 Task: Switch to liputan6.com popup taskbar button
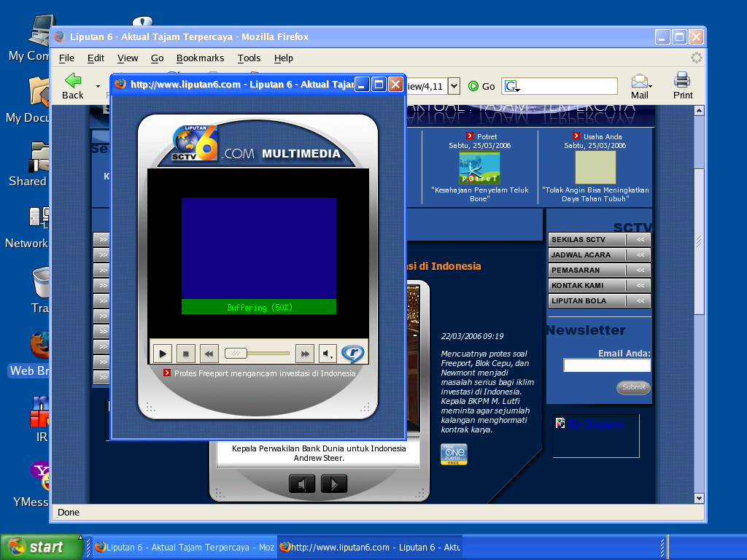click(x=370, y=547)
